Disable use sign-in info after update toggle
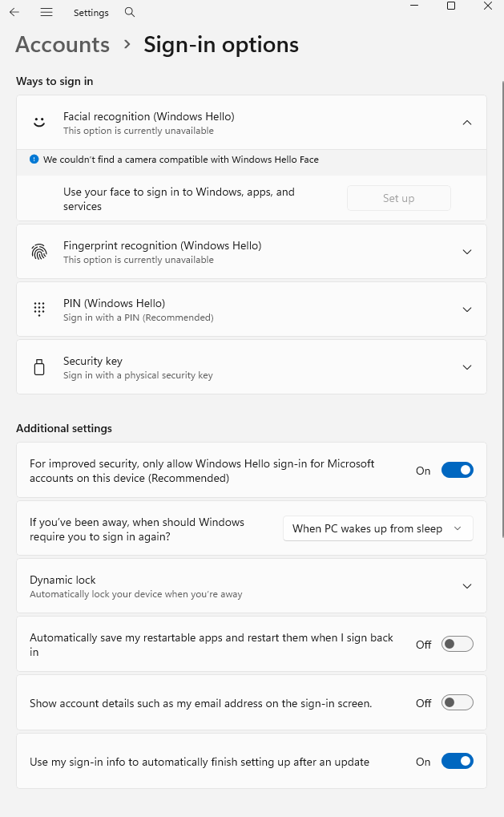The image size is (504, 817). tap(458, 761)
